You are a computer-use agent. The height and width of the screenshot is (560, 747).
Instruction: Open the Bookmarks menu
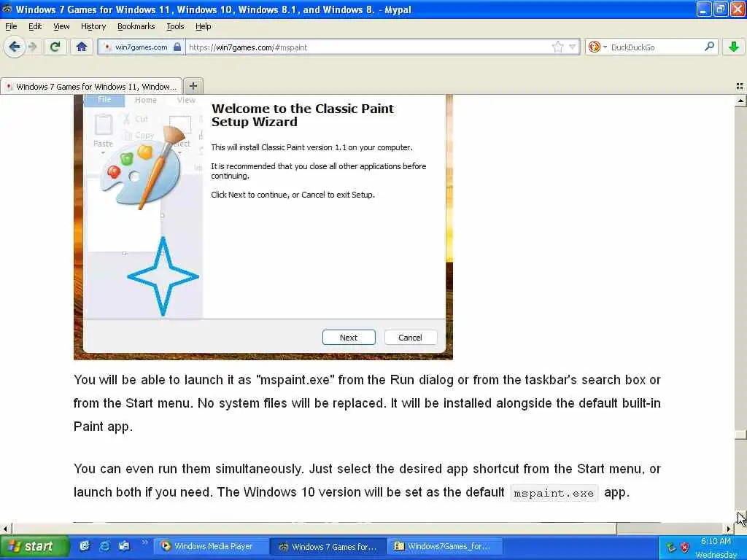(136, 26)
